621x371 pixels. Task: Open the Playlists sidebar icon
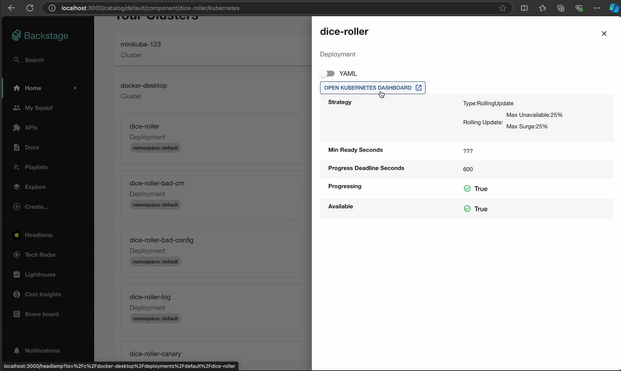tap(17, 167)
